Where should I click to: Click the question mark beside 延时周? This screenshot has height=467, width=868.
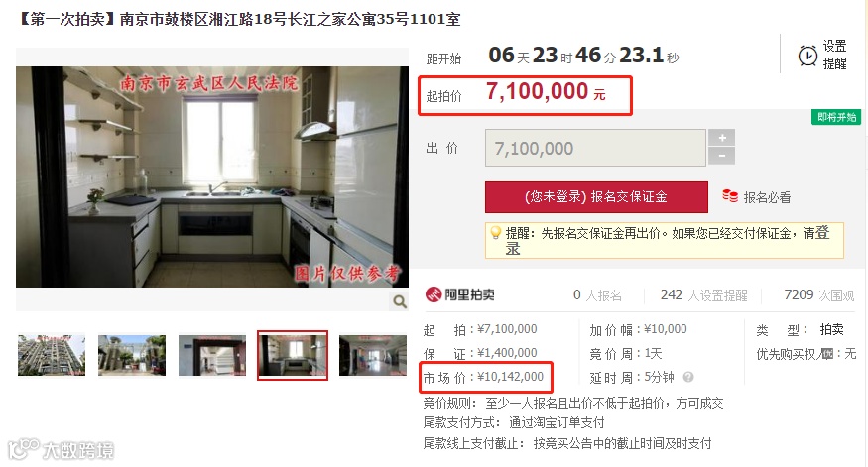coord(688,377)
